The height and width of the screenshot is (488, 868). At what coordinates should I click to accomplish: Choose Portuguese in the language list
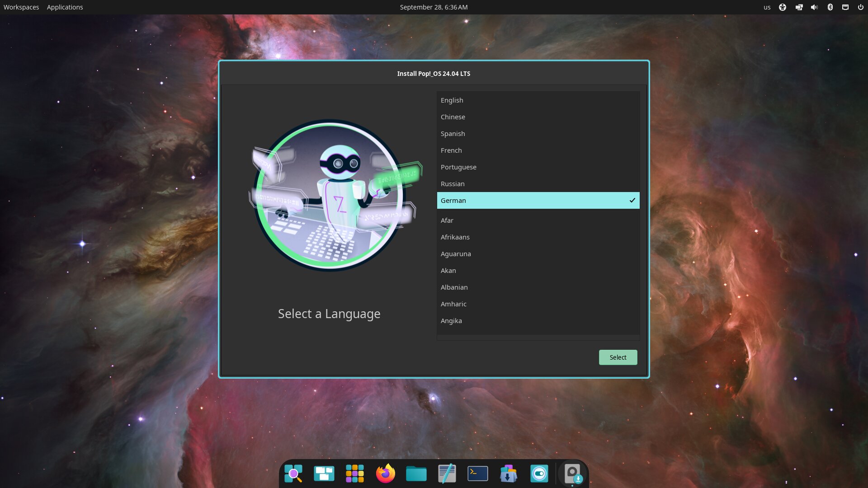[538, 167]
